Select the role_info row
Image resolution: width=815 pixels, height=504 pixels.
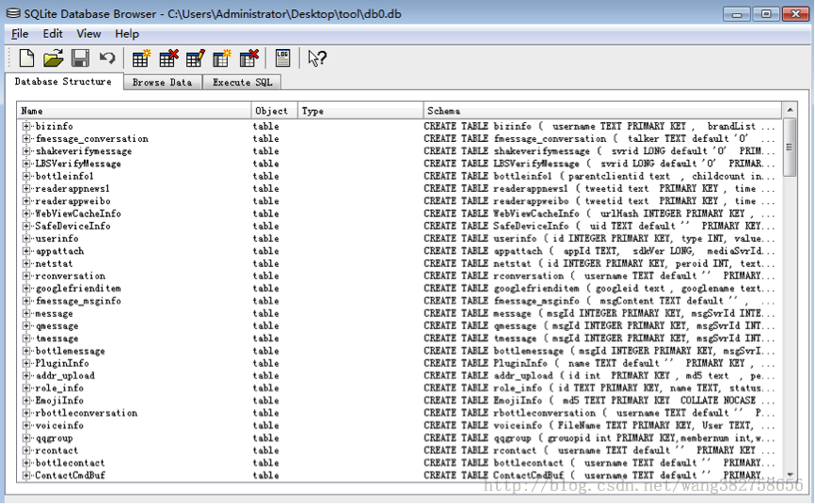[x=399, y=388]
